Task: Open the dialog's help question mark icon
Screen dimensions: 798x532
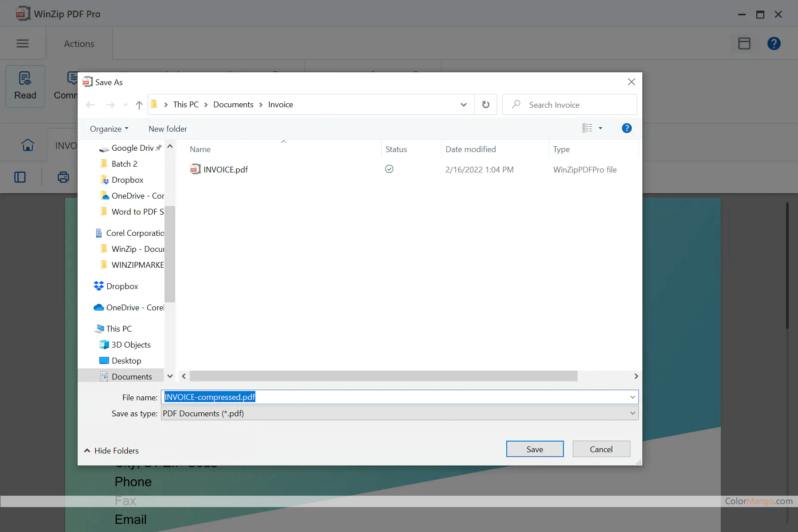Action: pos(626,128)
